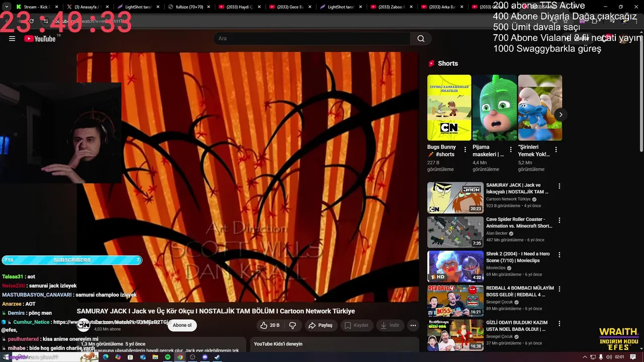This screenshot has width=644, height=362.
Task: Click the taskbar volume speaker icon
Action: point(609,357)
